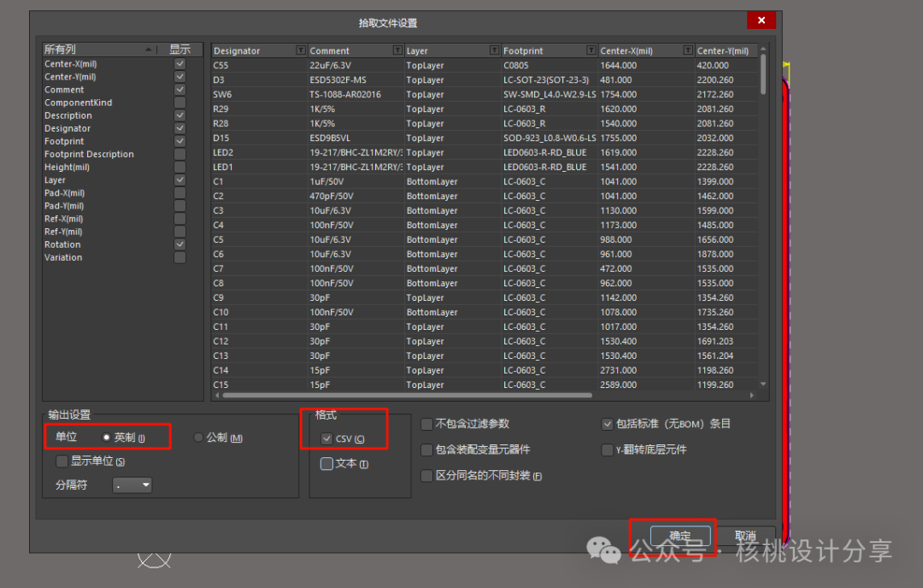Enable 不包含过滤参数 checkbox
Viewport: 923px width, 588px height.
pos(426,424)
